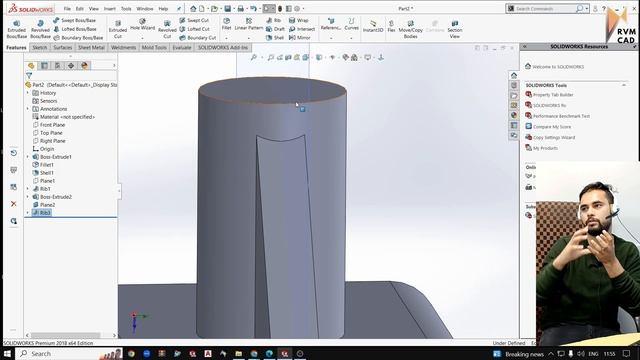Open the DimXpertManager tab
Screen dimensions: 640x360
point(71,66)
